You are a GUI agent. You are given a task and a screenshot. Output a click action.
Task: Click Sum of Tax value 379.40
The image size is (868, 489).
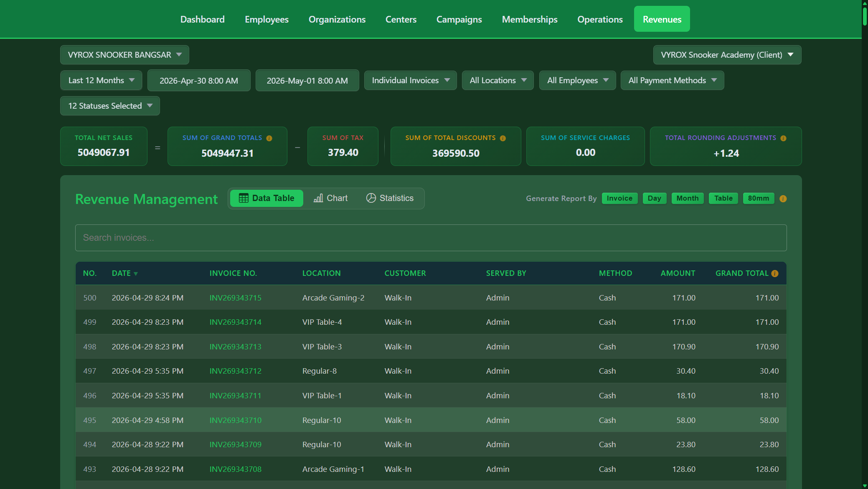click(x=343, y=153)
